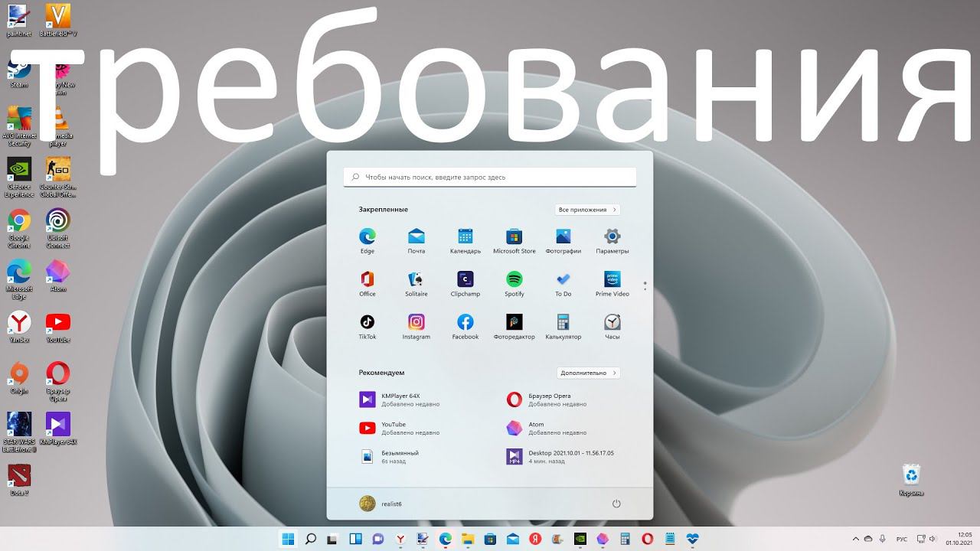Open Почта (Mail) pinned app in Start menu

click(x=416, y=240)
